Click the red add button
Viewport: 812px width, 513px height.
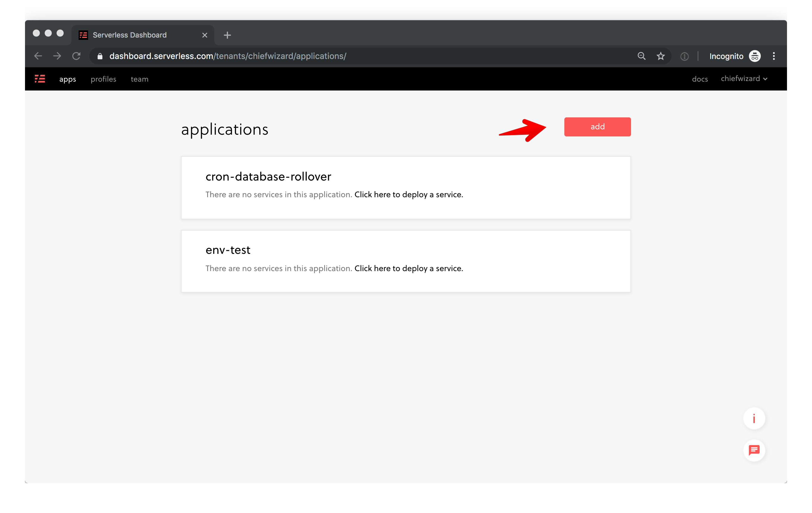(x=597, y=127)
